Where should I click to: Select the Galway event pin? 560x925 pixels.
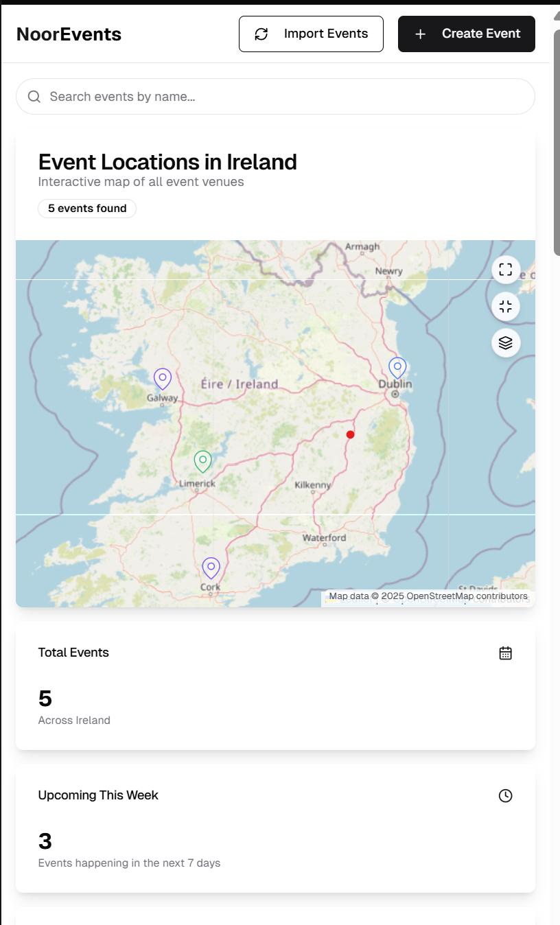[163, 379]
